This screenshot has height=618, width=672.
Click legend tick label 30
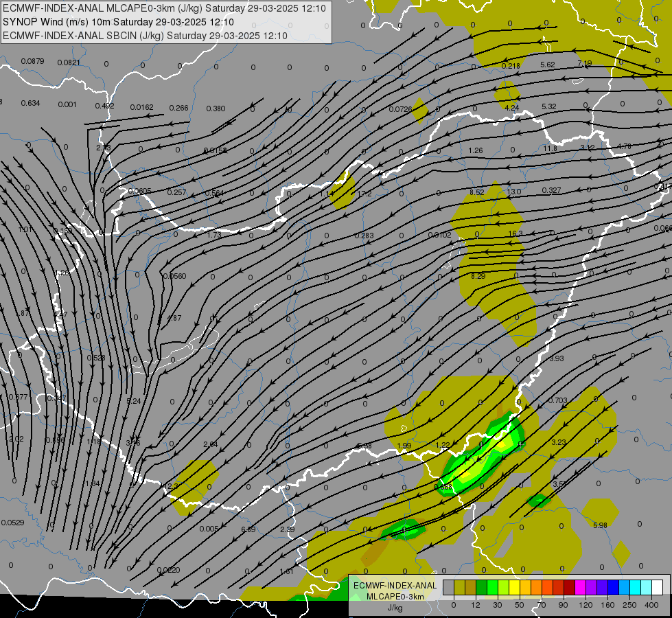[x=498, y=605]
